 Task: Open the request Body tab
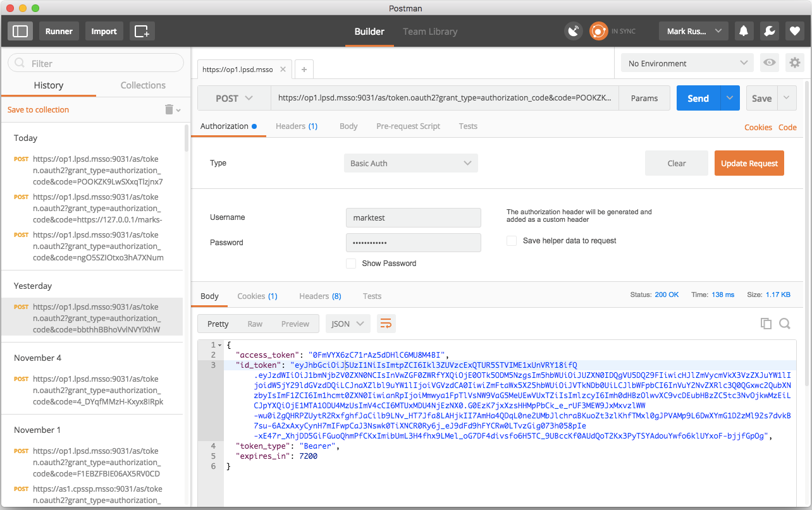[348, 126]
